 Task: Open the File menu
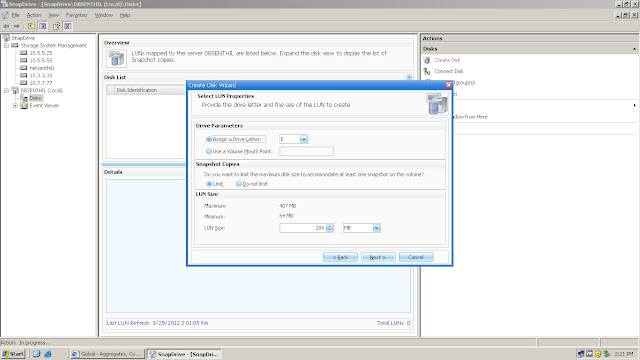point(16,15)
